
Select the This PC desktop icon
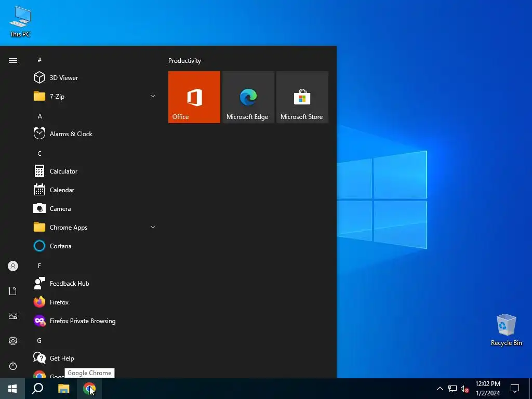click(x=20, y=22)
